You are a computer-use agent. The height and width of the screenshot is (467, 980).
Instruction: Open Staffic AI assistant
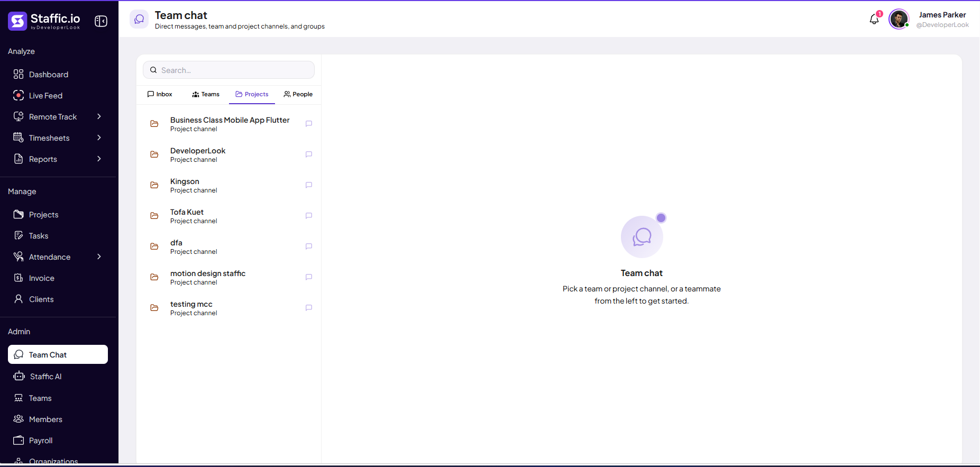58,377
